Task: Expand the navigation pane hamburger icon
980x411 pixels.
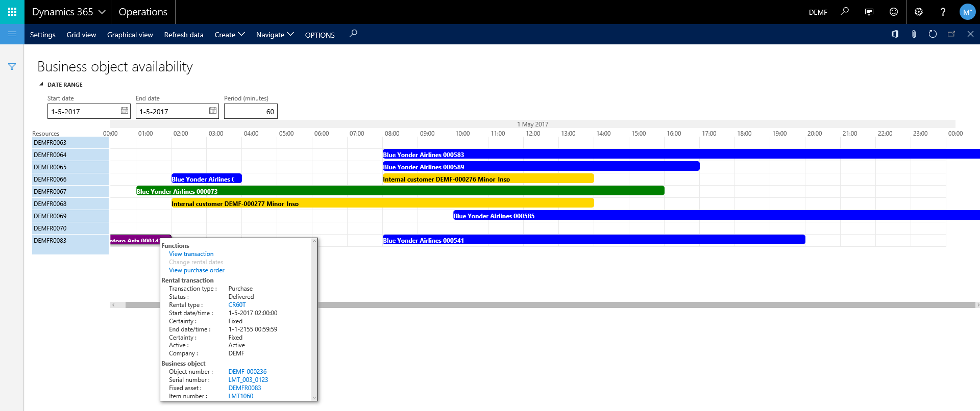Action: (12, 34)
